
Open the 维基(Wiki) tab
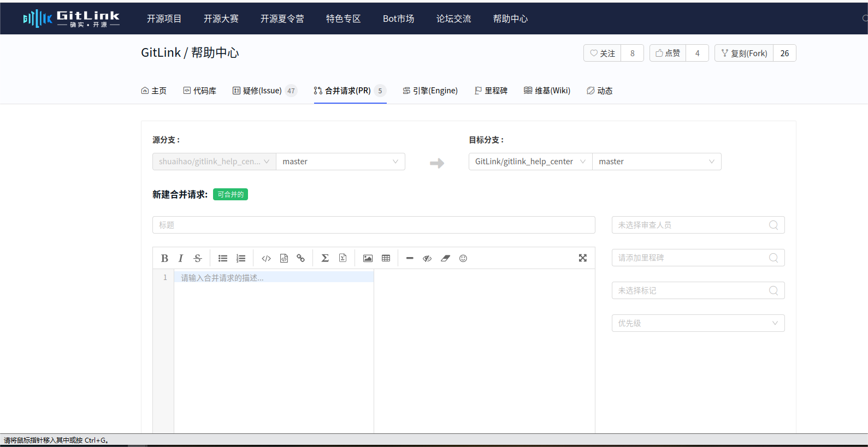click(547, 91)
